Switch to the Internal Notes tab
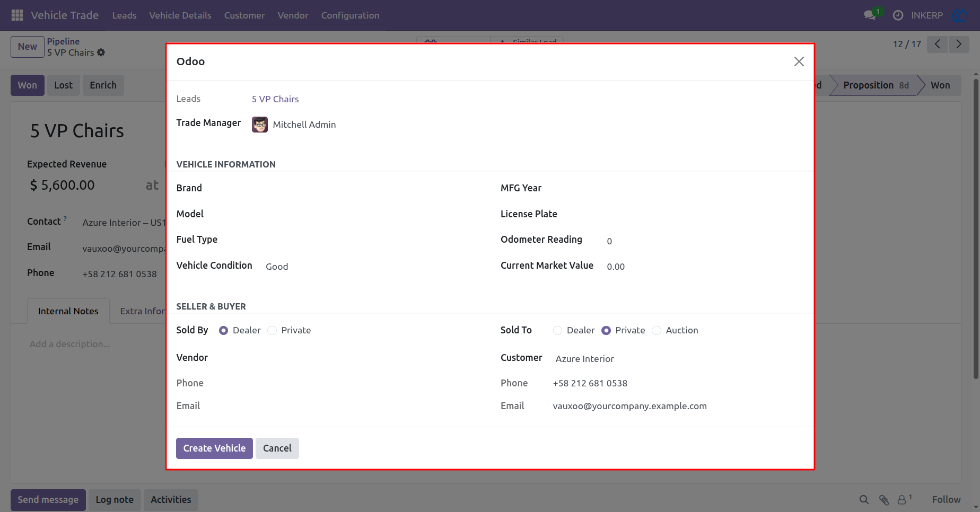This screenshot has height=512, width=980. [x=68, y=311]
